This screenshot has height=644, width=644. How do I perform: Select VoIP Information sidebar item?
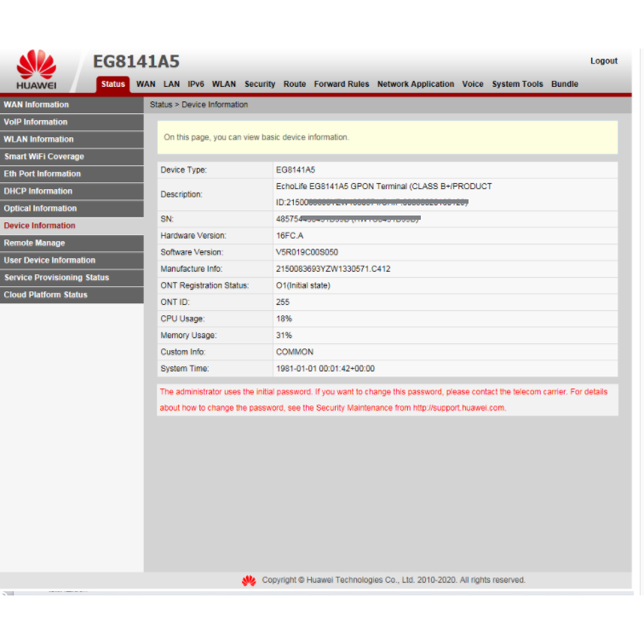pyautogui.click(x=72, y=122)
